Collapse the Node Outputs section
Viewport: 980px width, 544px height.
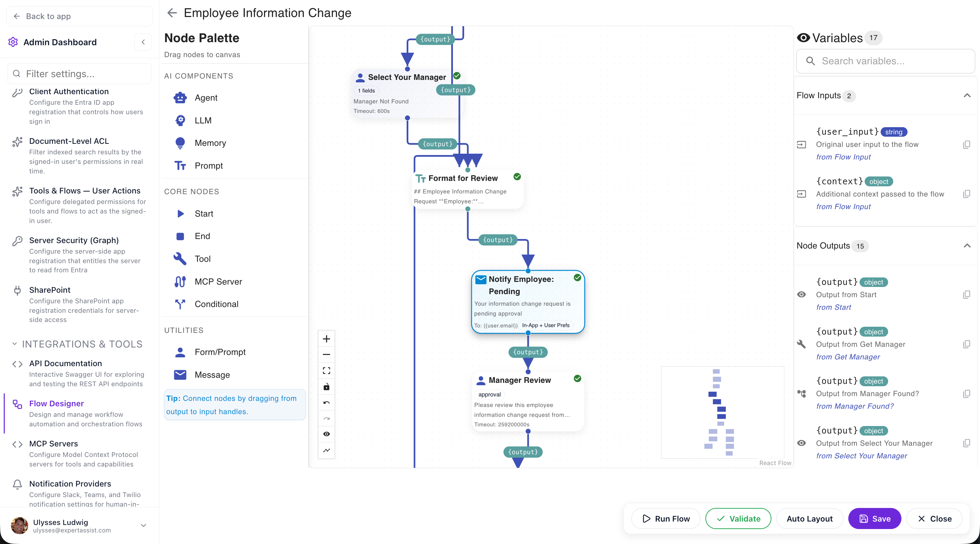pyautogui.click(x=967, y=245)
